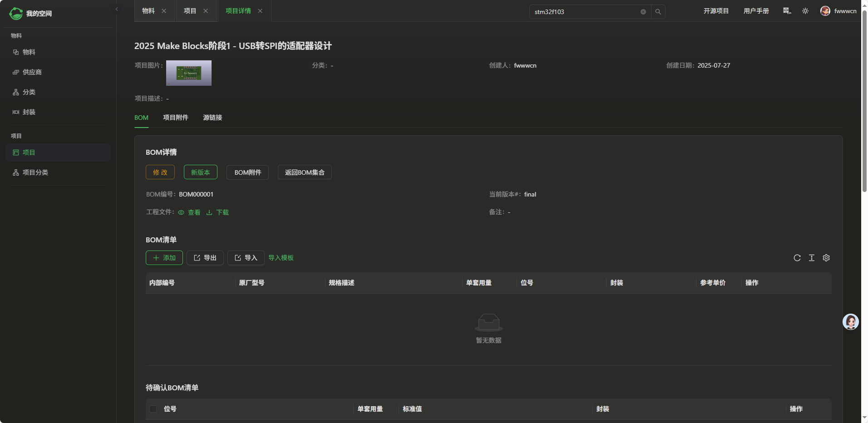Viewport: 868px width, 423px height.
Task: Open the 用户手册 link
Action: pos(756,11)
